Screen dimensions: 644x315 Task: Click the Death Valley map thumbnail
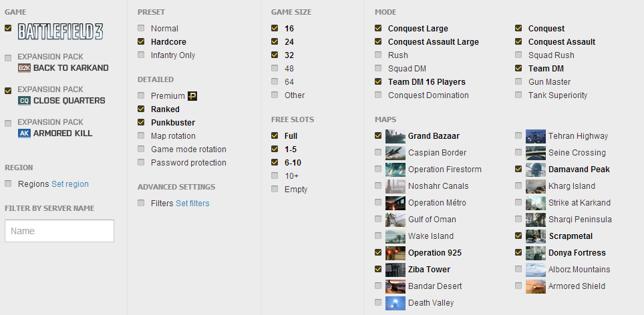pos(395,303)
